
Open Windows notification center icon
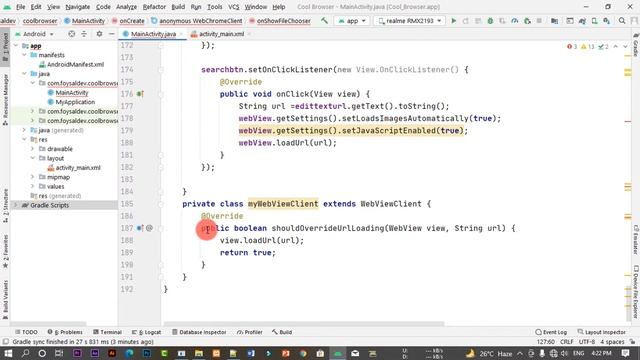coord(626,353)
